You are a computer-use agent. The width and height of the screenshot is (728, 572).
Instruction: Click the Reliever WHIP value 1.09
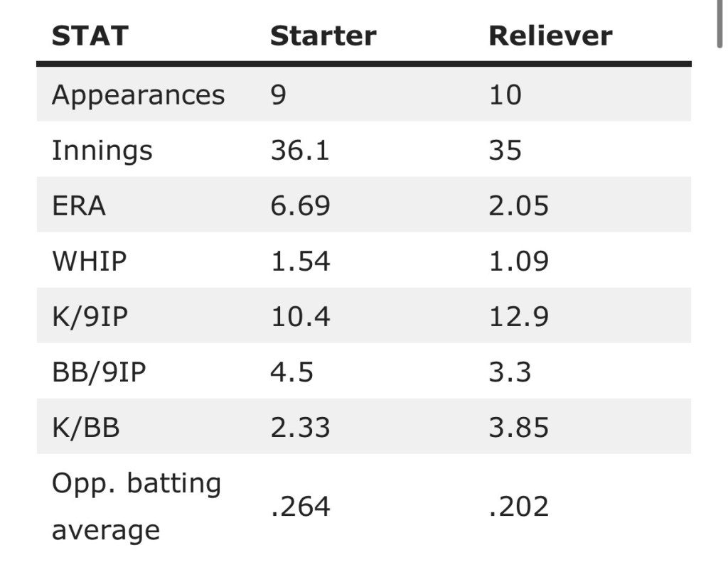pyautogui.click(x=518, y=261)
